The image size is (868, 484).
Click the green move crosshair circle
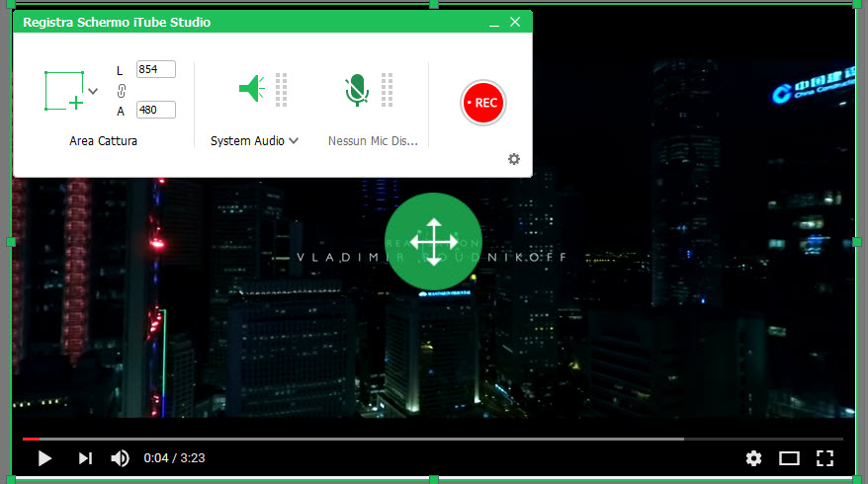pos(433,241)
